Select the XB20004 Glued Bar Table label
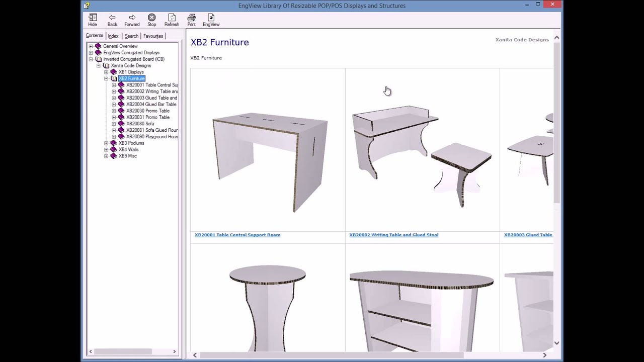Image resolution: width=644 pixels, height=362 pixels. [151, 105]
